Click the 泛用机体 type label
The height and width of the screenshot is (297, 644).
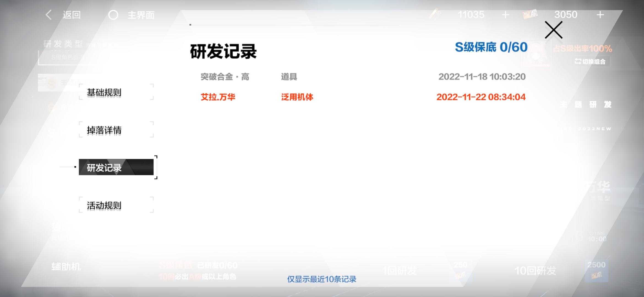(297, 97)
